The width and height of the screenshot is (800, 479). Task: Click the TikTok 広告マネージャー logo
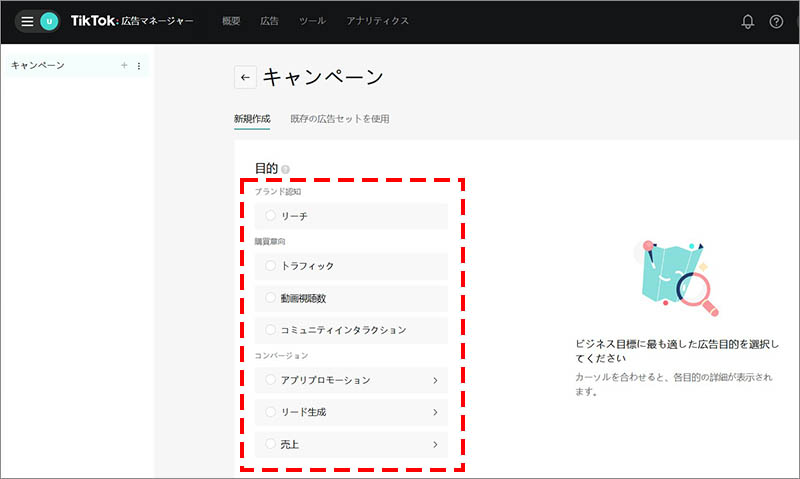[x=133, y=21]
